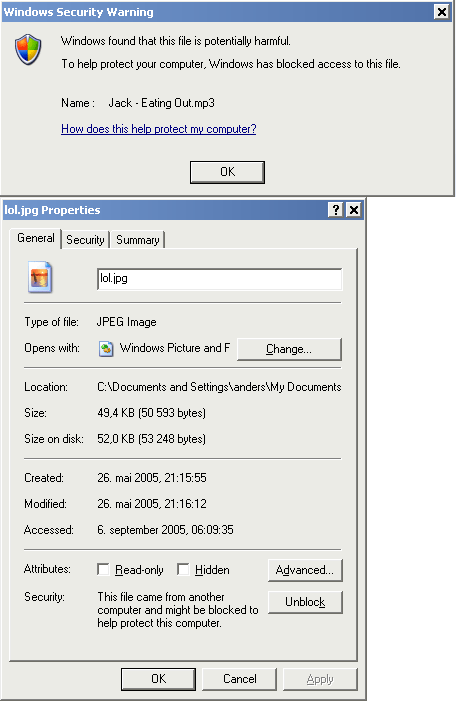Click the 'This file came from another computer' security text

178,610
